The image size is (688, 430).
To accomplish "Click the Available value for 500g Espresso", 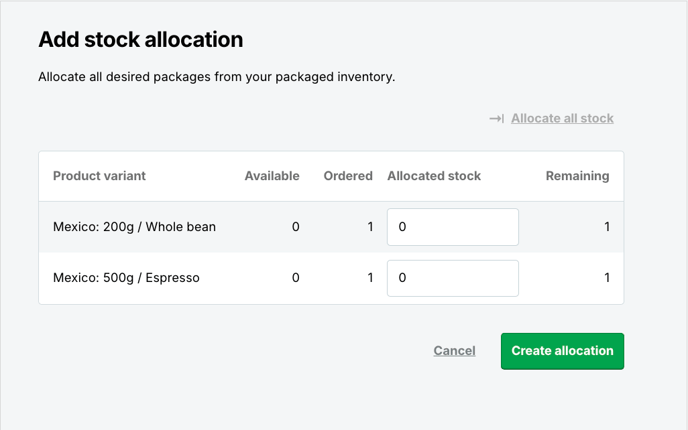I will point(296,278).
